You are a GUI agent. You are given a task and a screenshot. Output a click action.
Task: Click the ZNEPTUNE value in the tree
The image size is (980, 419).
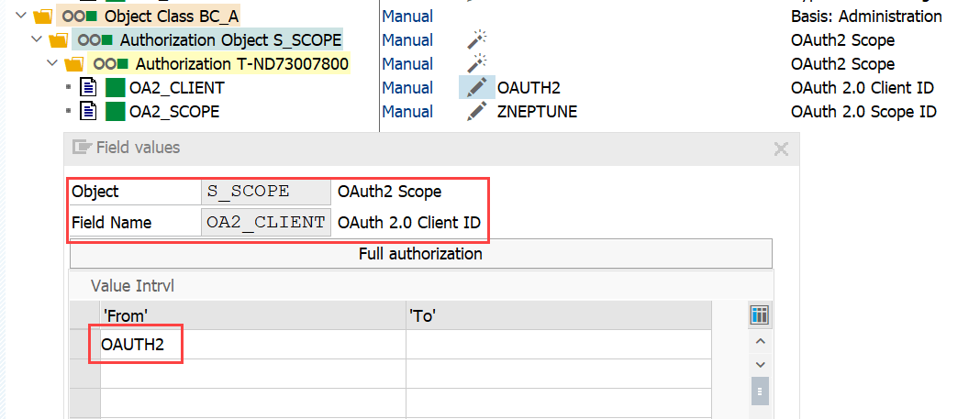point(537,111)
